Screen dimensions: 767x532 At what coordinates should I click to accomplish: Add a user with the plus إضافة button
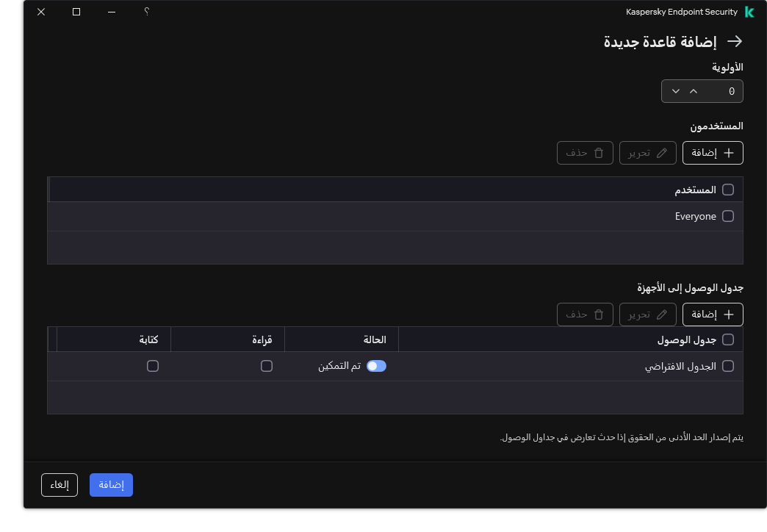tap(713, 153)
